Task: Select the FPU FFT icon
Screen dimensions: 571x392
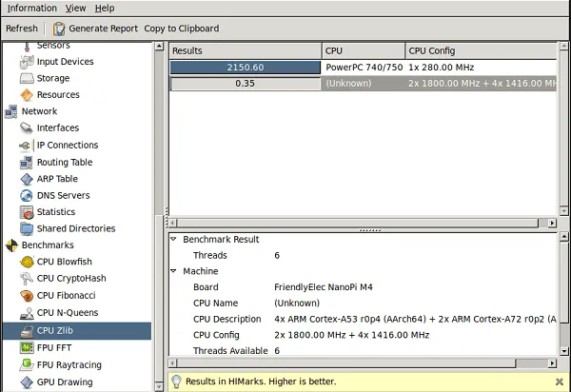Action: pos(27,348)
